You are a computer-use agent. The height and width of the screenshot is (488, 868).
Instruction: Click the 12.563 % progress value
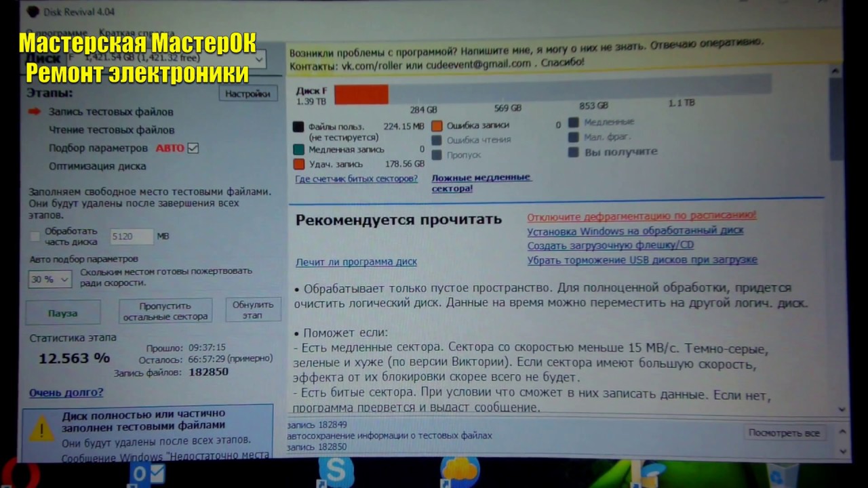pyautogui.click(x=74, y=358)
